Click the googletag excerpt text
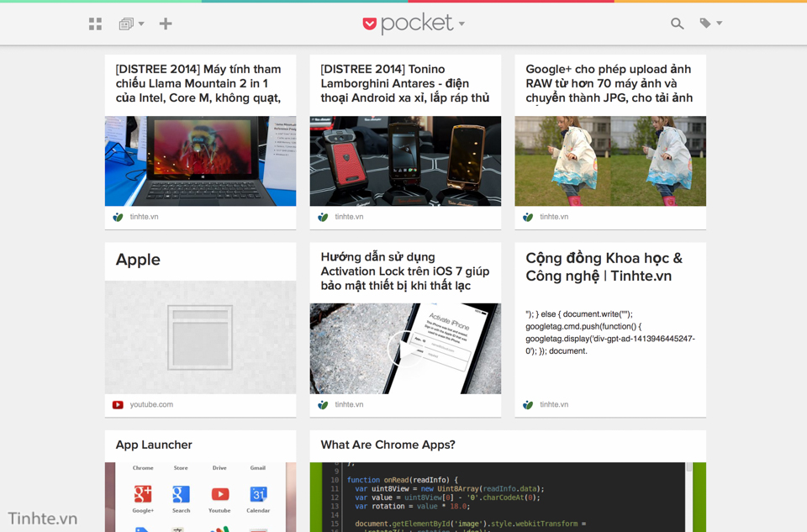Screen dimensions: 807x532 610,333
